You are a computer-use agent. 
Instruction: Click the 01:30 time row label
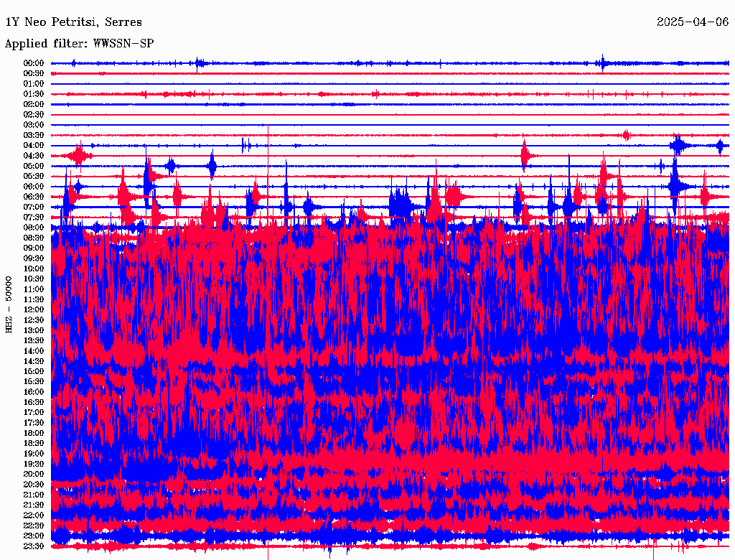pos(34,94)
